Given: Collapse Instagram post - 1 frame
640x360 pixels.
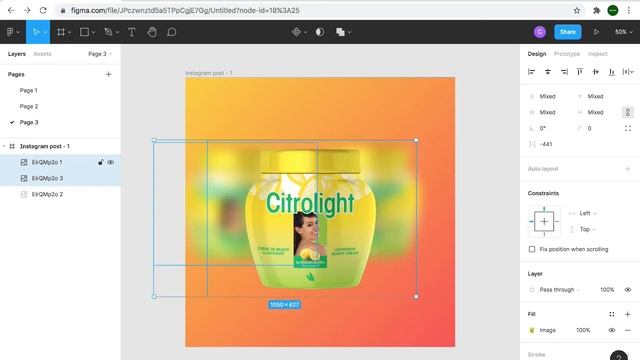Looking at the screenshot, I should (4, 146).
